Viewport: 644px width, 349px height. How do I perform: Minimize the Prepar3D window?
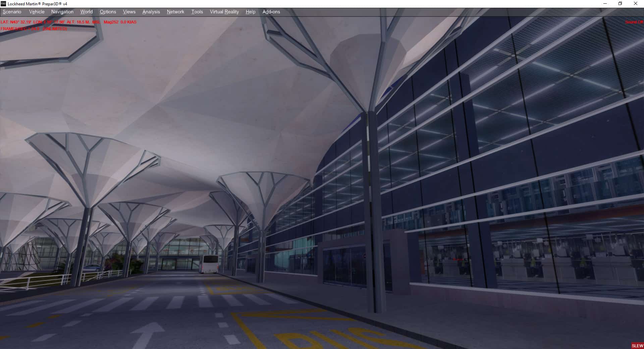605,4
